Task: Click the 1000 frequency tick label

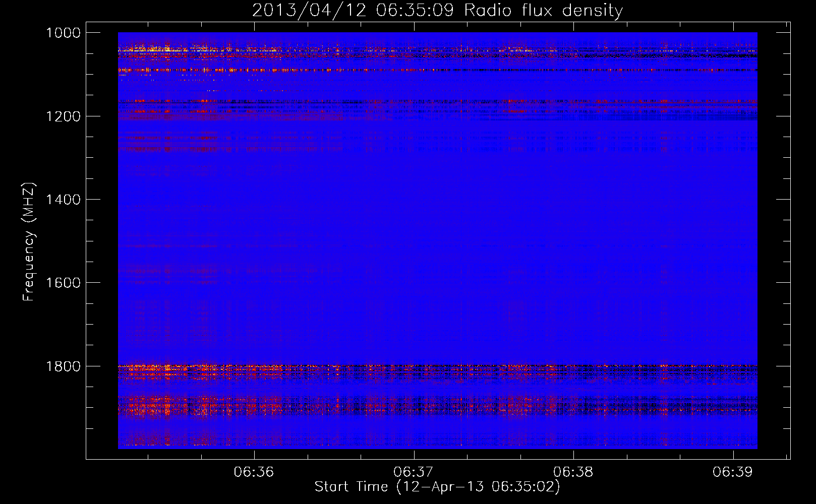Action: (x=63, y=33)
